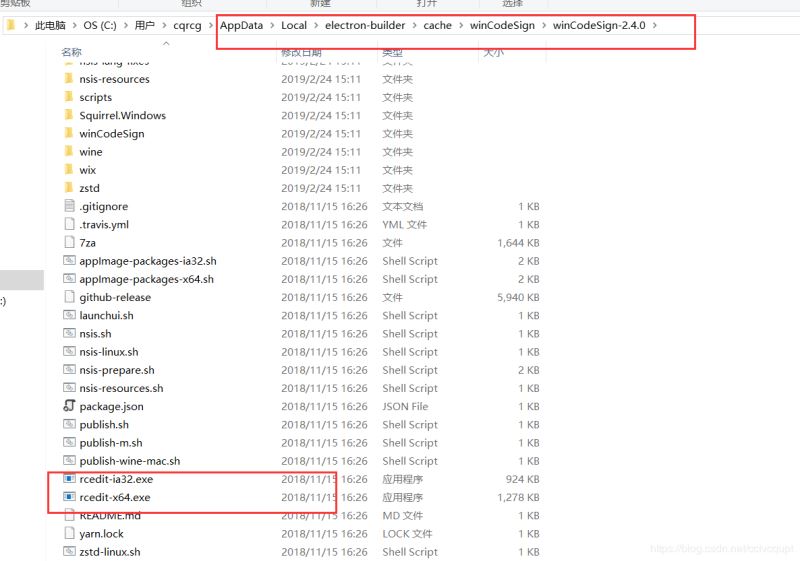Click the wine folder icon
Image resolution: width=800 pixels, height=561 pixels.
tap(69, 151)
